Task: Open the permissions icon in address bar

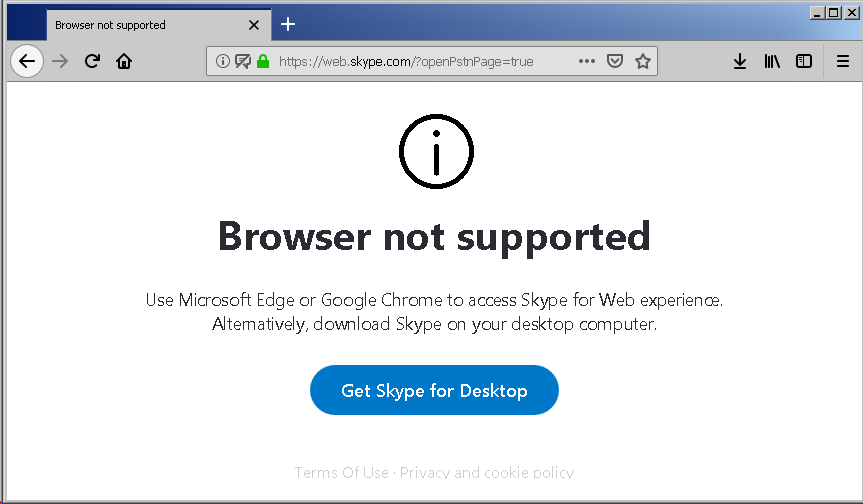Action: 243,61
